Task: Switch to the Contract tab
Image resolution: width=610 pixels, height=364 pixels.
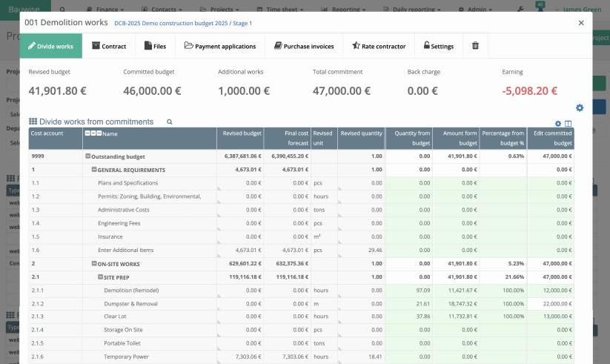Action: tap(109, 46)
